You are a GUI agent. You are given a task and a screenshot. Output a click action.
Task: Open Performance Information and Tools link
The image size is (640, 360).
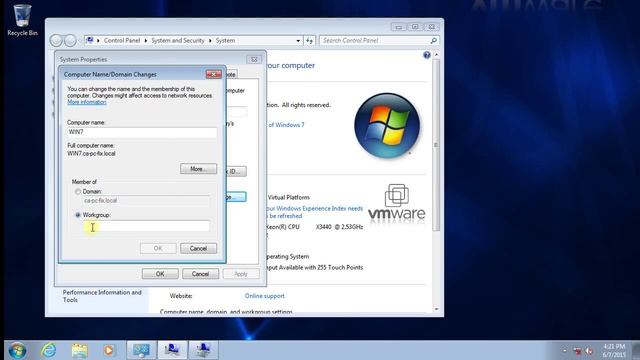click(102, 296)
